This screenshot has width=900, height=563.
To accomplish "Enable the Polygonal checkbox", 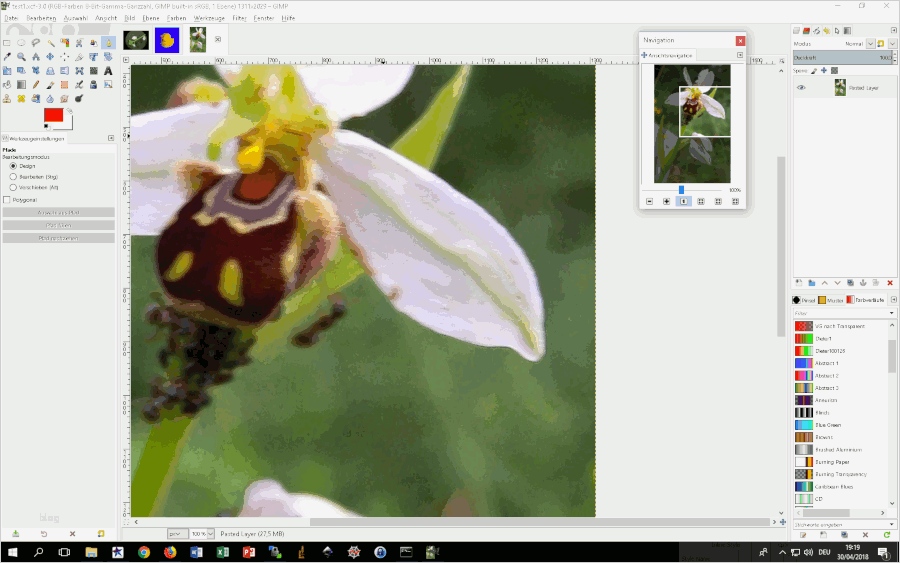I will (x=7, y=200).
